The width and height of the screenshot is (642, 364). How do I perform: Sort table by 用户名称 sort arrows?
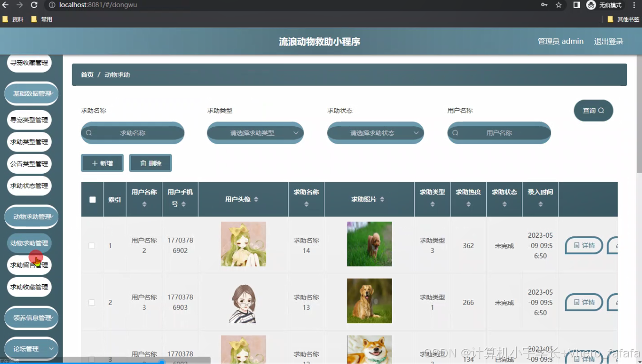coord(144,204)
